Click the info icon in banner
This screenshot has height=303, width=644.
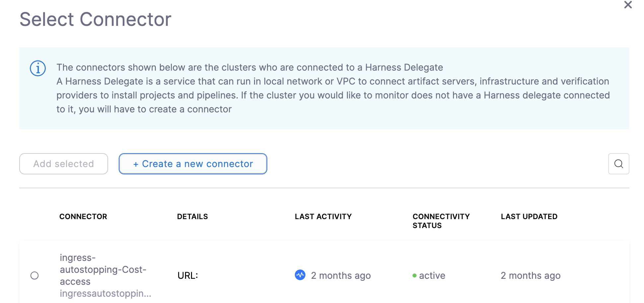point(38,68)
